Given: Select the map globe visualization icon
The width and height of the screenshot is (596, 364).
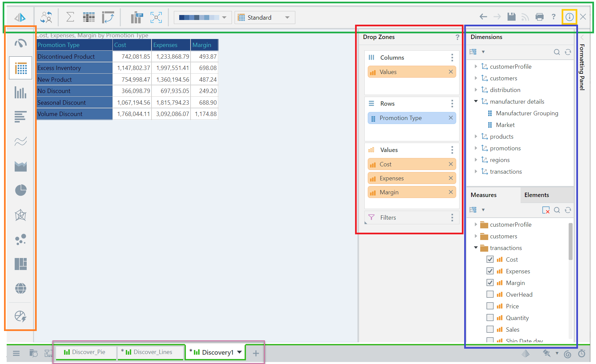Looking at the screenshot, I should click(20, 288).
